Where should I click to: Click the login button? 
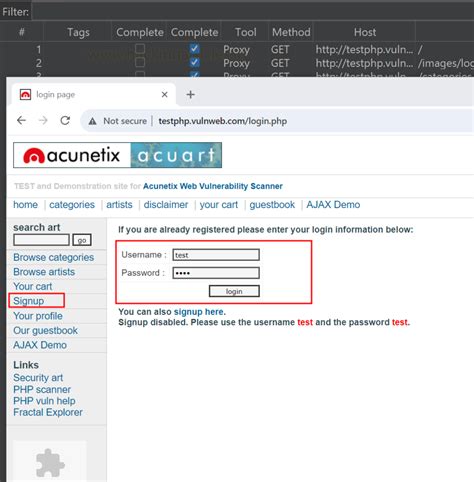(234, 291)
